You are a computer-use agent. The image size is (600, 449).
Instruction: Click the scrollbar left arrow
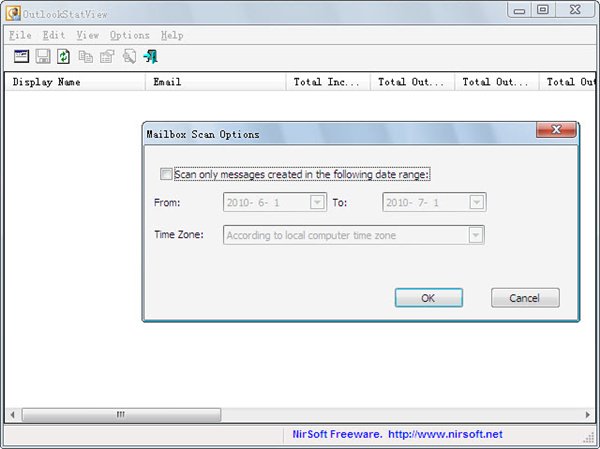coord(13,415)
